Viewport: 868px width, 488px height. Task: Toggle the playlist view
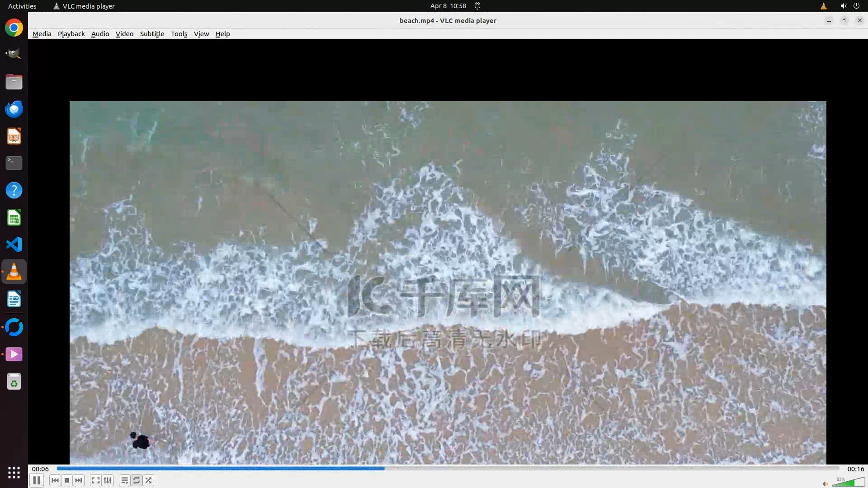click(124, 480)
